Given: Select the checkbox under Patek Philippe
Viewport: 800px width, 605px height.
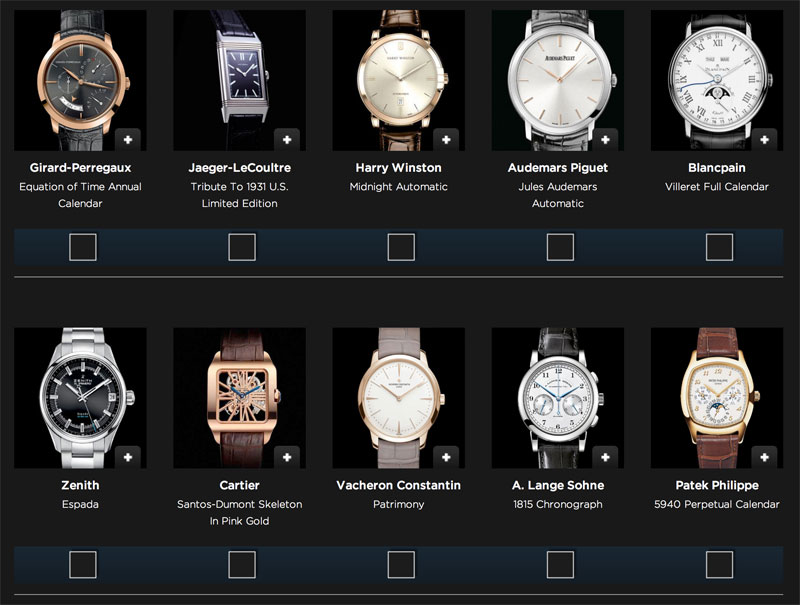Looking at the screenshot, I should (719, 565).
